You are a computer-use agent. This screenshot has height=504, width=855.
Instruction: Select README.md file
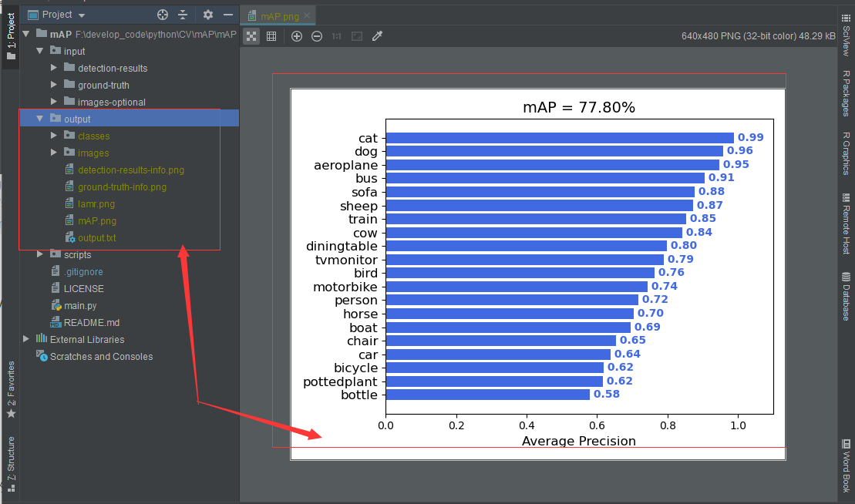point(92,323)
